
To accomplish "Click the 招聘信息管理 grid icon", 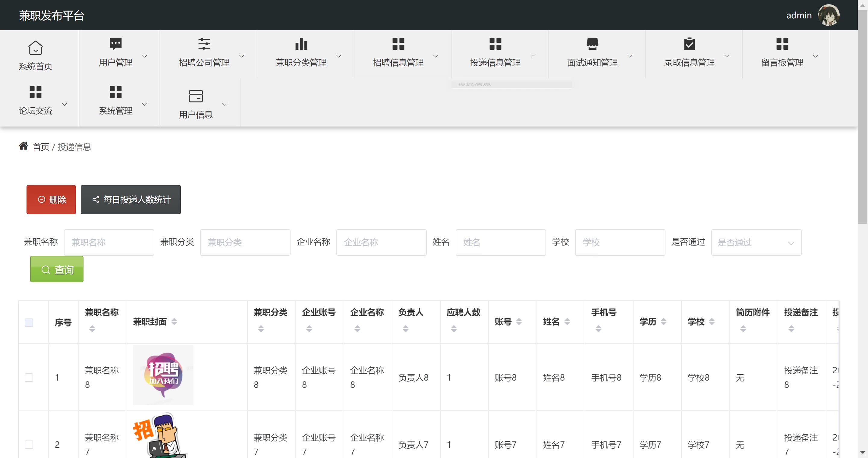I will [x=398, y=44].
